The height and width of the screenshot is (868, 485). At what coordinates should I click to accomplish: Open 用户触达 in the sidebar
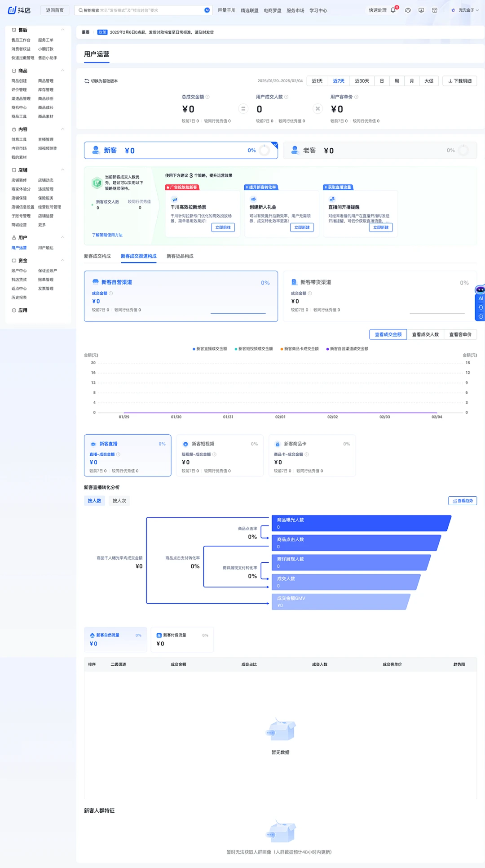click(46, 248)
